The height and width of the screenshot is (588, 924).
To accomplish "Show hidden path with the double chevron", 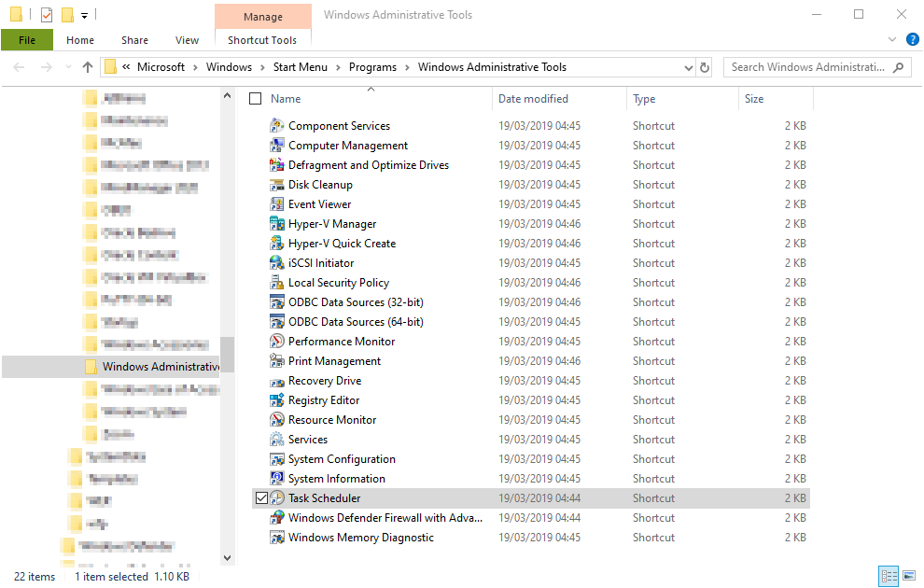I will (126, 67).
